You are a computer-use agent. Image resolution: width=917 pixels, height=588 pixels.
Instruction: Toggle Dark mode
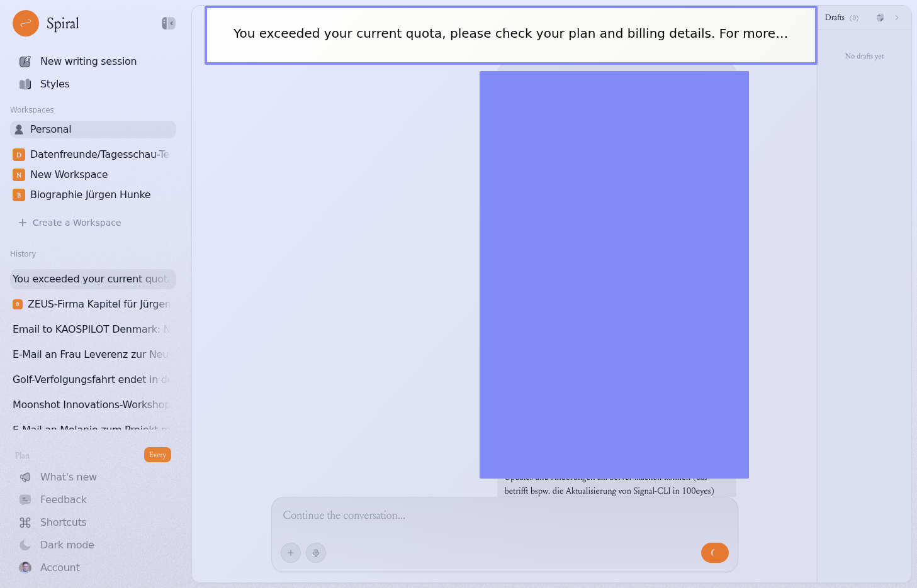(x=67, y=545)
